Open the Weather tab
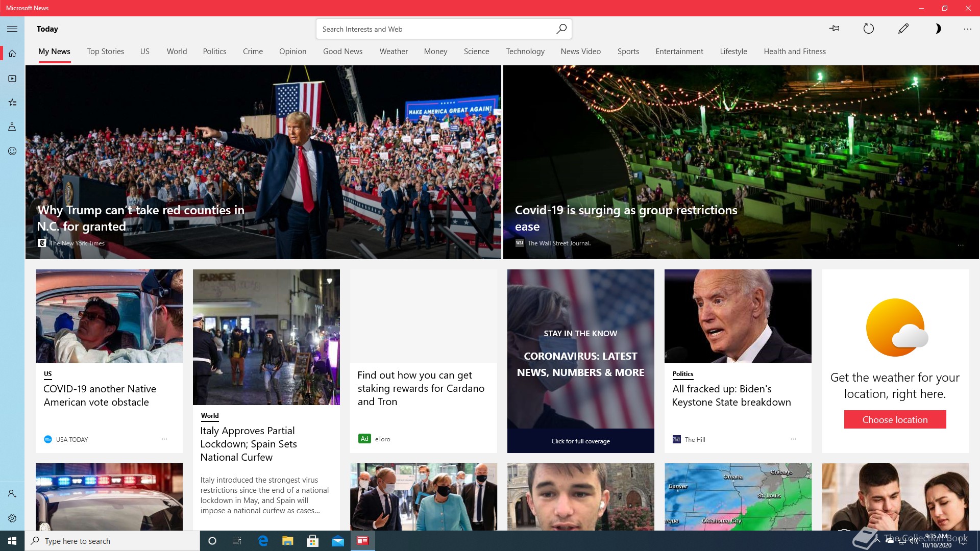This screenshot has width=980, height=551. (x=394, y=52)
